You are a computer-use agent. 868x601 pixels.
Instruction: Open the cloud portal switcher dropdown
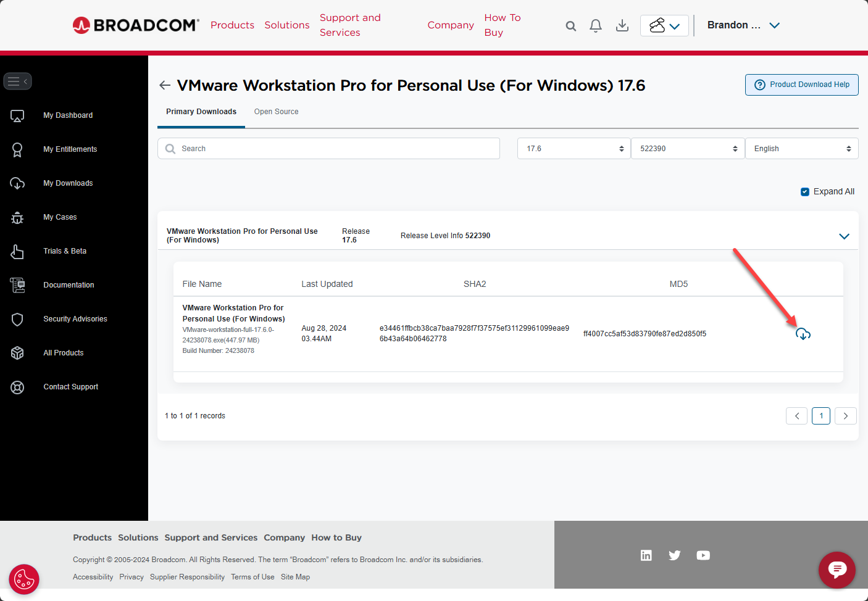point(664,25)
